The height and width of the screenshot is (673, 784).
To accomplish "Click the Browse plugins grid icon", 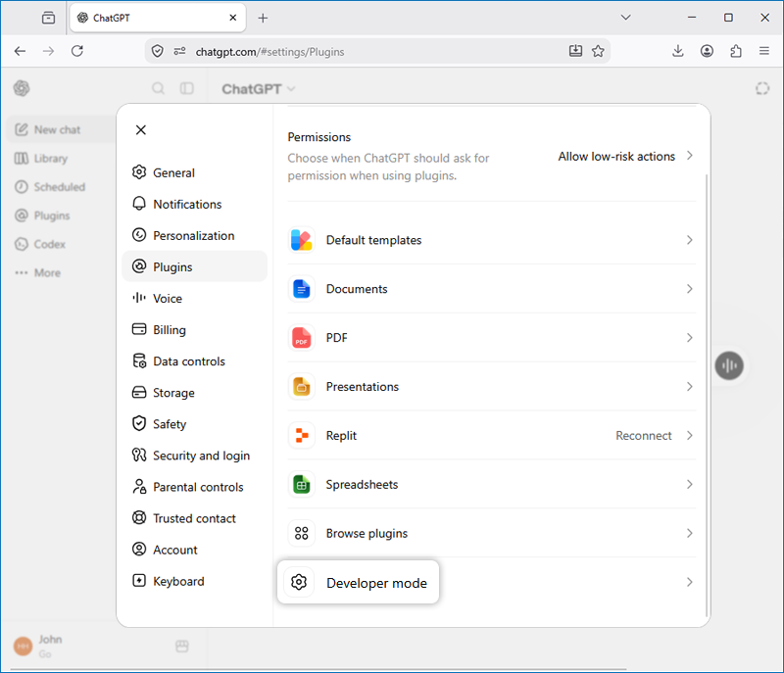I will [302, 533].
